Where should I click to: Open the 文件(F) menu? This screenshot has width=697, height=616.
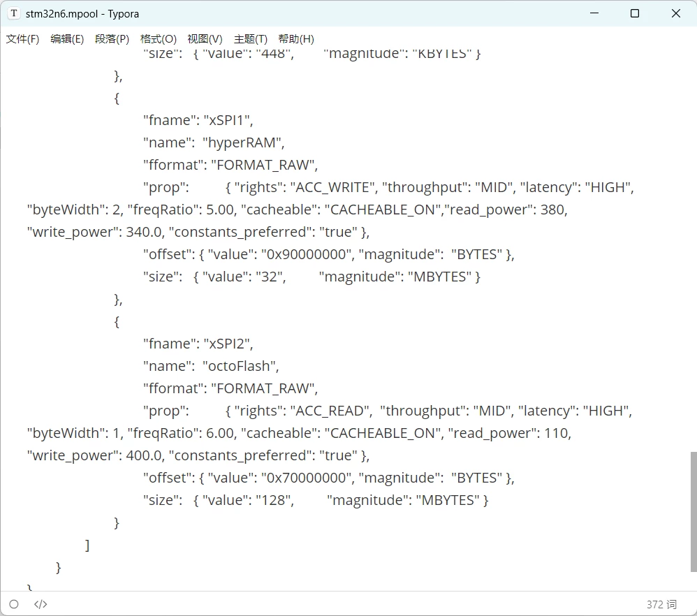[x=22, y=39]
